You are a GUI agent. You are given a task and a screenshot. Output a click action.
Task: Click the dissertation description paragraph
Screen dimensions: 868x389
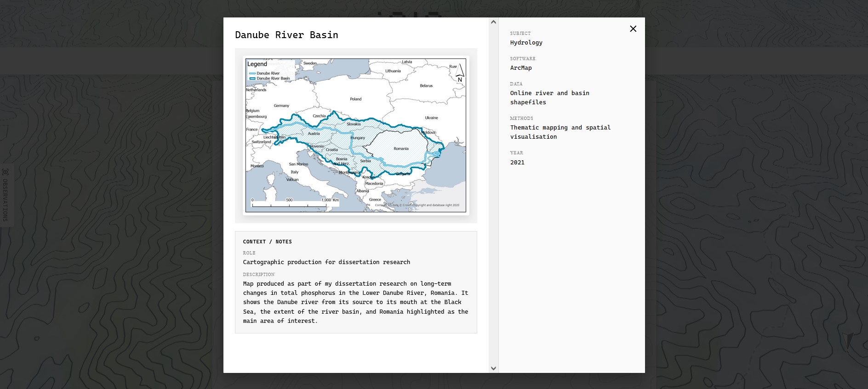click(355, 302)
